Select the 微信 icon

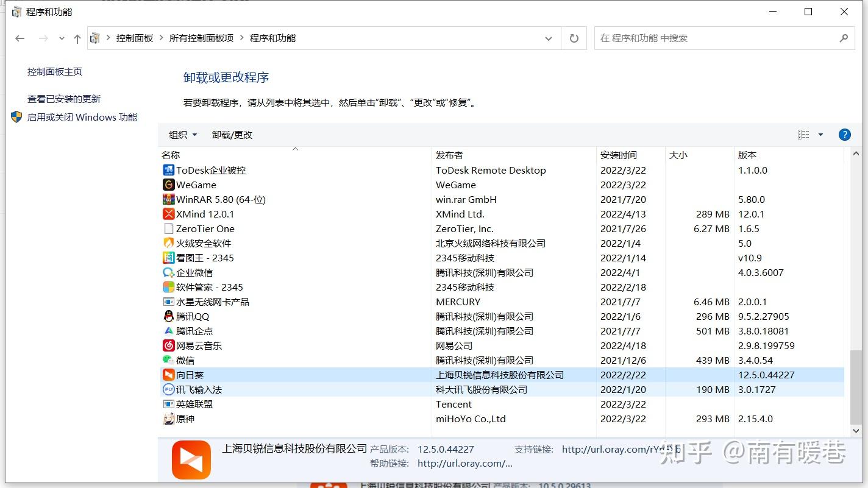pos(168,360)
